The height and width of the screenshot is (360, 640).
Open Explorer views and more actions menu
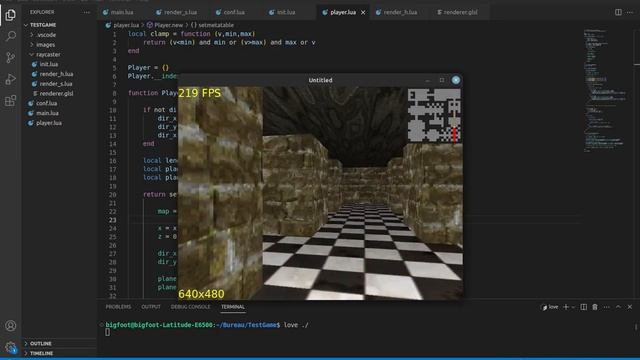coord(87,12)
